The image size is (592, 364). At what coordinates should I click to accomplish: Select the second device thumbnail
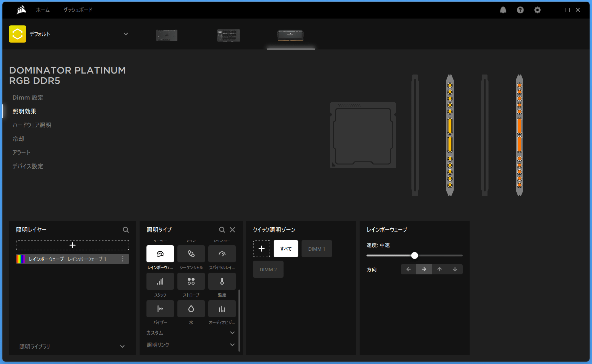229,35
